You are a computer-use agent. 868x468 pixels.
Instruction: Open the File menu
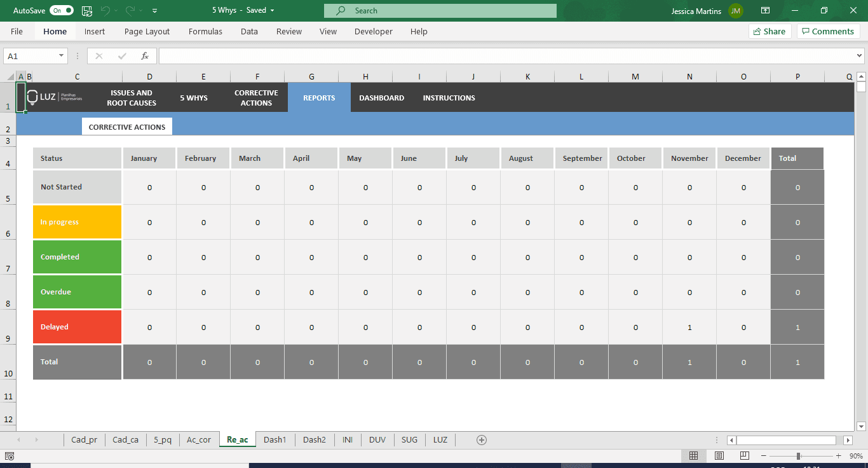[17, 31]
